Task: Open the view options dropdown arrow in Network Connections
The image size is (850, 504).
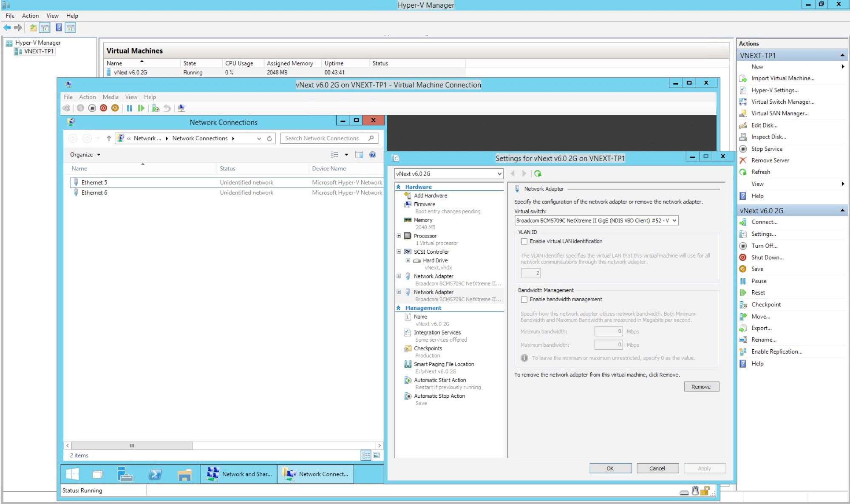Action: point(346,155)
